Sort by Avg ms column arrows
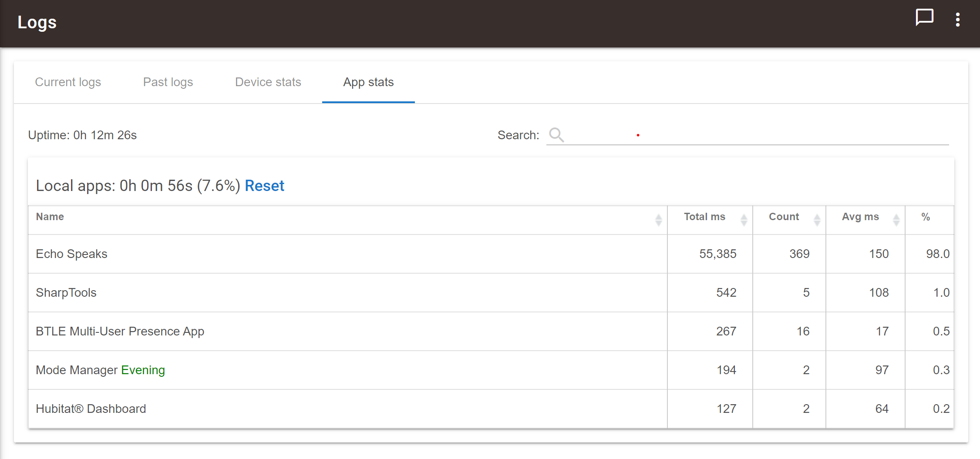The height and width of the screenshot is (459, 980). pyautogui.click(x=896, y=220)
